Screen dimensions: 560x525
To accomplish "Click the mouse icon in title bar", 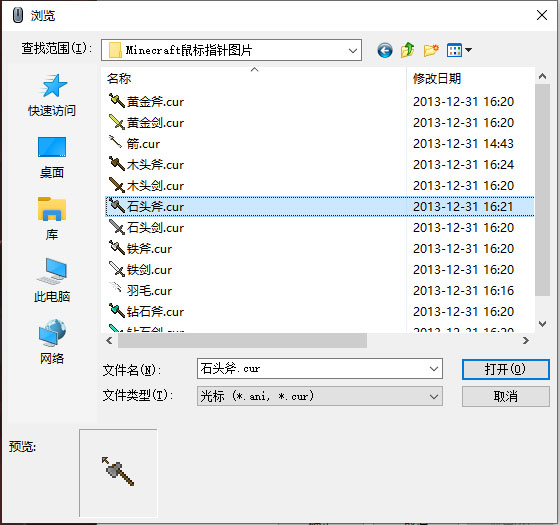I will [x=17, y=15].
